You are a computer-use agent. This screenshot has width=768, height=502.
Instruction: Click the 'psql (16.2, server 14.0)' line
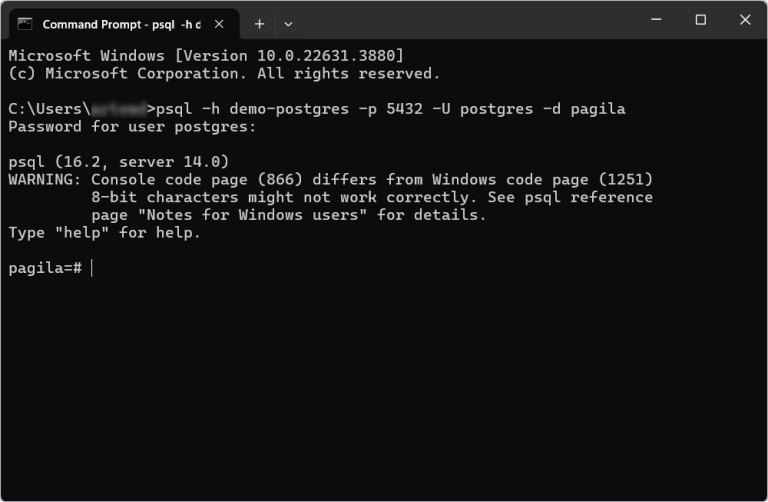119,161
